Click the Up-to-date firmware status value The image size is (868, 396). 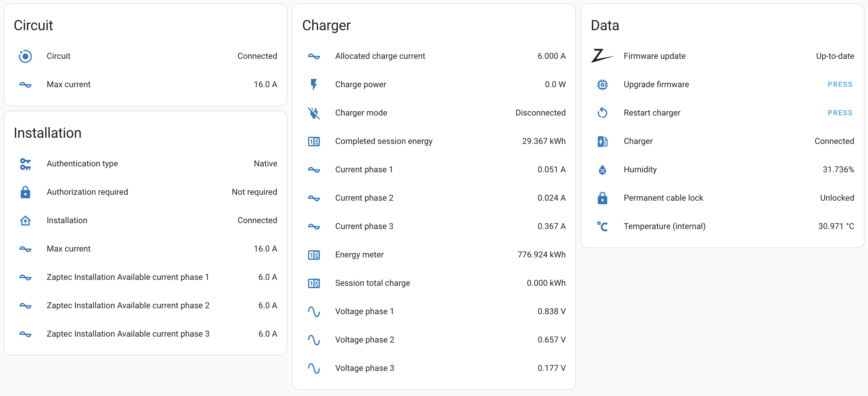(835, 56)
